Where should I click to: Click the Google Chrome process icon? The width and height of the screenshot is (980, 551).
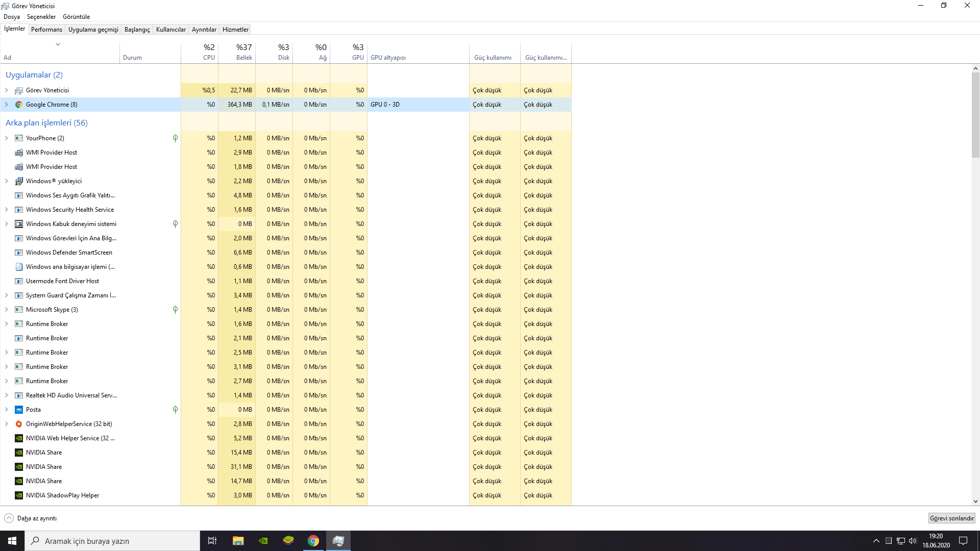pyautogui.click(x=19, y=105)
